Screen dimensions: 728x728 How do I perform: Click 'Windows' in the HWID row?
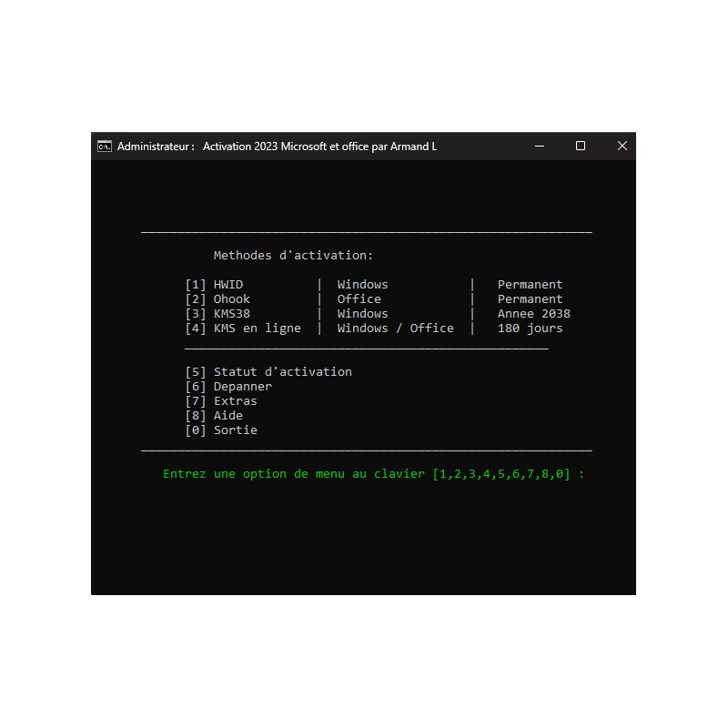(x=362, y=285)
